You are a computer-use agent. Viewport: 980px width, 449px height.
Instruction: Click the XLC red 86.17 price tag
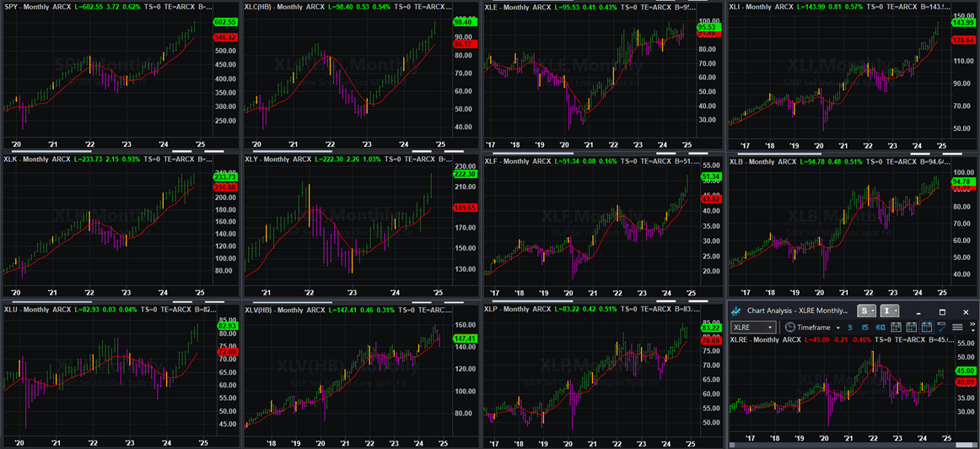tap(463, 45)
